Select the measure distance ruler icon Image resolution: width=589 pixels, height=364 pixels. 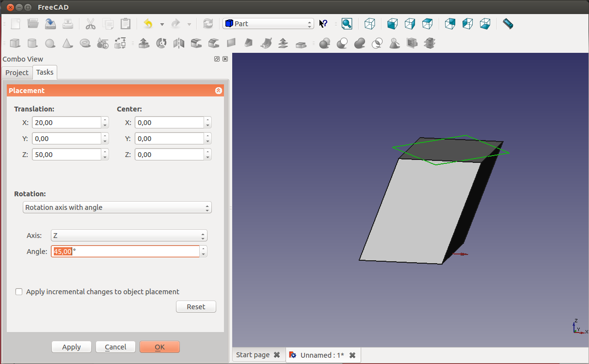coord(508,23)
